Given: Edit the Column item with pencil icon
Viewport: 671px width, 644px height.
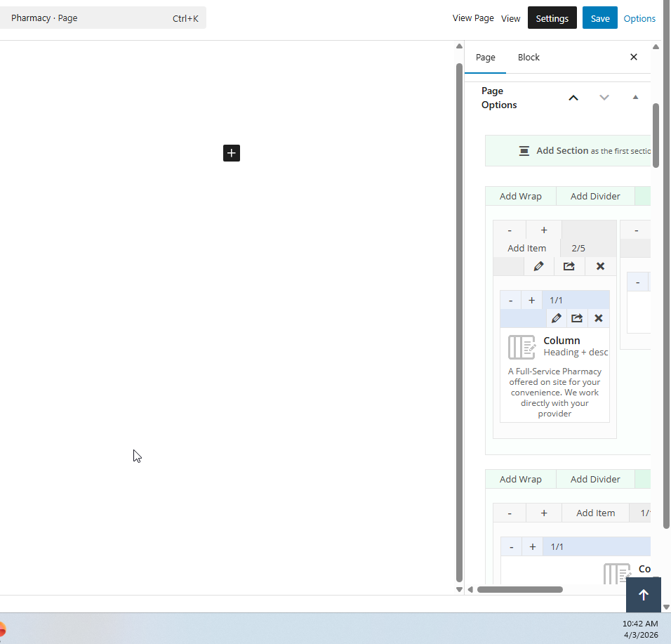Looking at the screenshot, I should pyautogui.click(x=556, y=318).
